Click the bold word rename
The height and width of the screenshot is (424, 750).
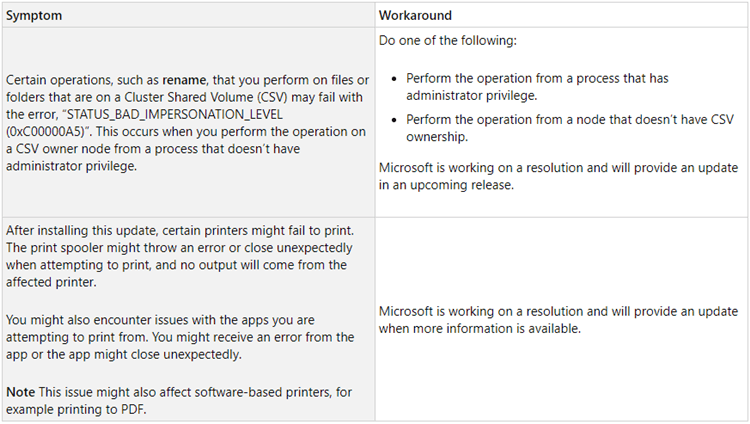(184, 80)
